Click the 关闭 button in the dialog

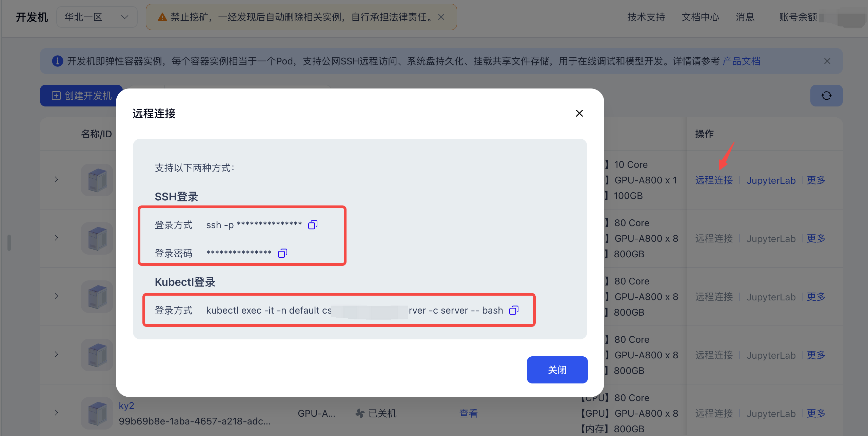coord(557,370)
